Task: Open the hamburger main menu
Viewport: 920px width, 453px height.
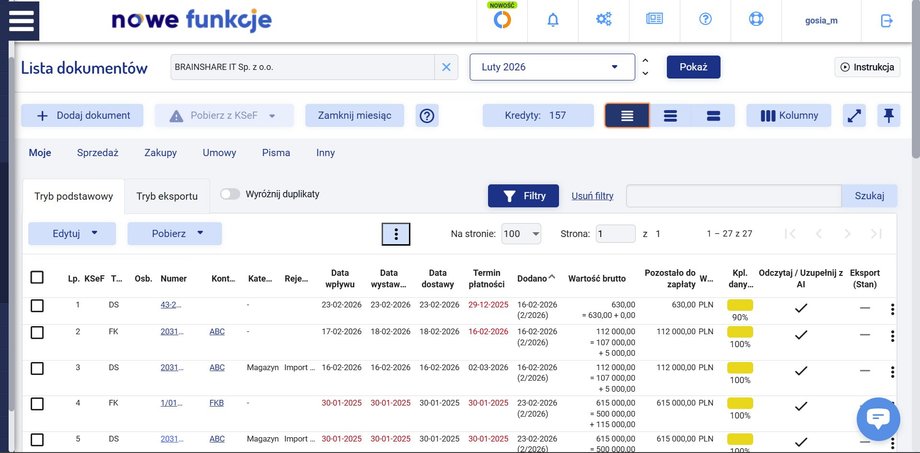Action: pyautogui.click(x=22, y=21)
